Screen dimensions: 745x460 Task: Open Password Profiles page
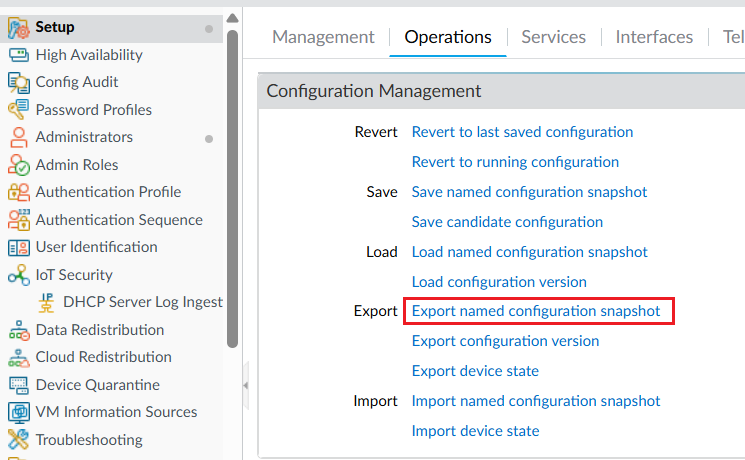pyautogui.click(x=94, y=110)
